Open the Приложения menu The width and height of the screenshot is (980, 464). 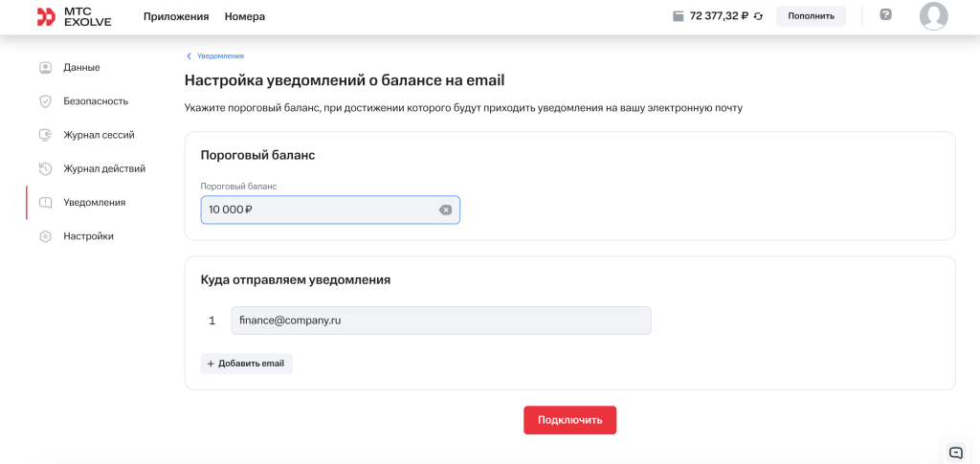176,17
